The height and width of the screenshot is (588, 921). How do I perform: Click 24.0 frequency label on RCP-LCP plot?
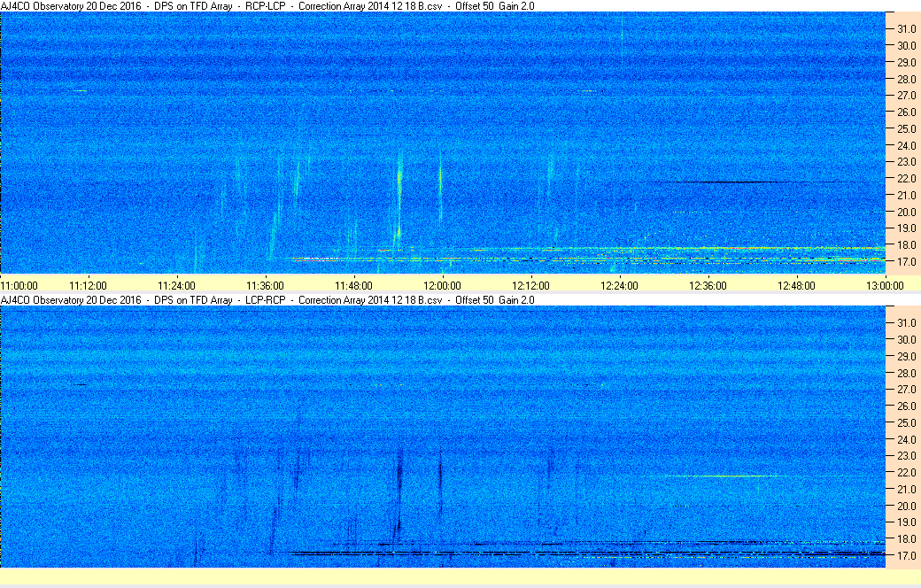(906, 145)
